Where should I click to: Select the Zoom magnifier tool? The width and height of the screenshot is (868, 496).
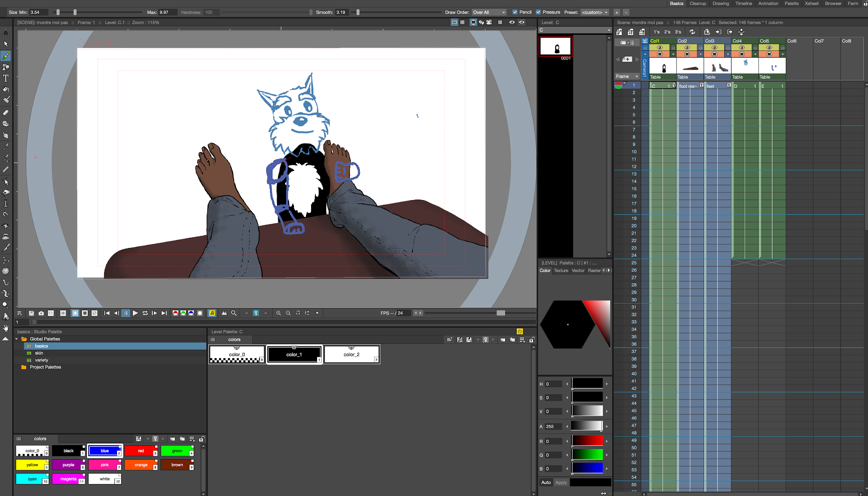(6, 305)
